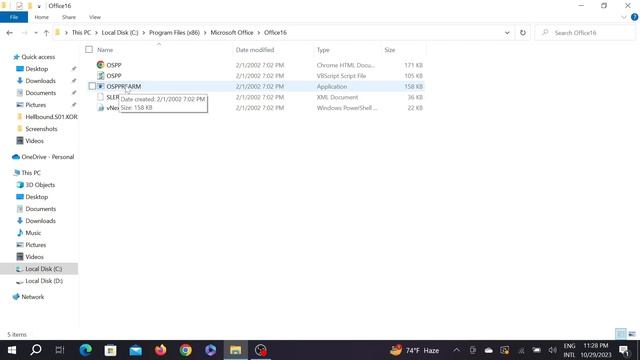The image size is (640, 360).
Task: Expand Microsoft Office breadcrumb arrow
Action: 259,33
